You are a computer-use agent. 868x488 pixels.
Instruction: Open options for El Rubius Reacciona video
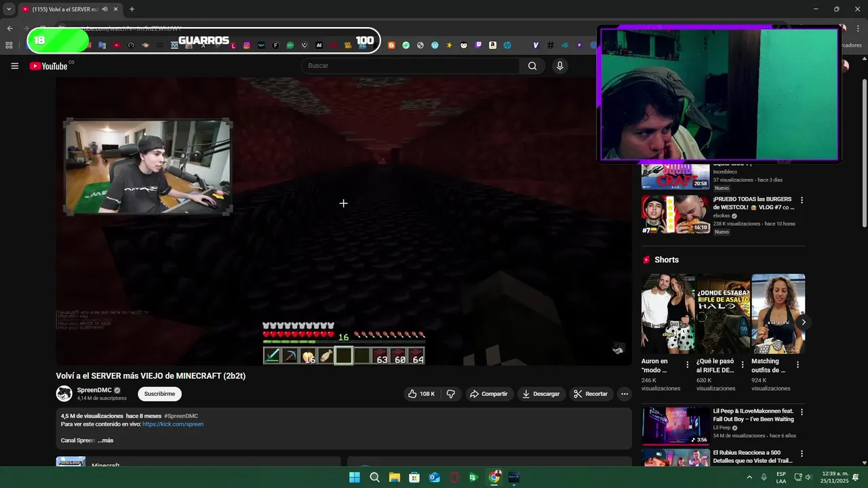click(x=802, y=453)
